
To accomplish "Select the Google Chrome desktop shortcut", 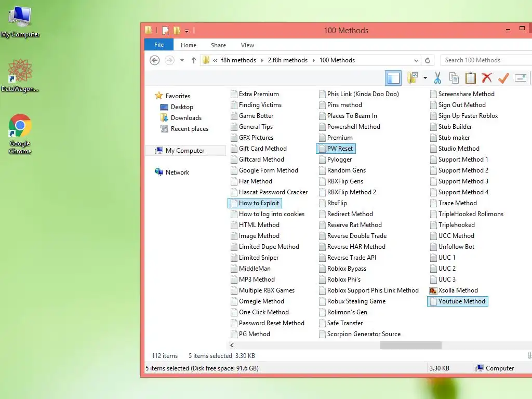I will [20, 134].
